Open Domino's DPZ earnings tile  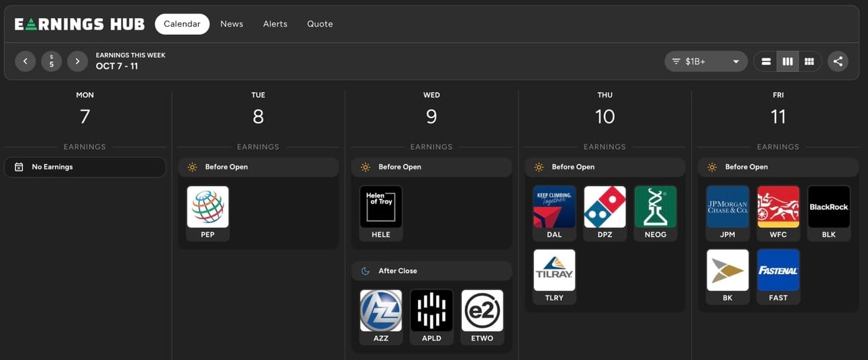(605, 213)
